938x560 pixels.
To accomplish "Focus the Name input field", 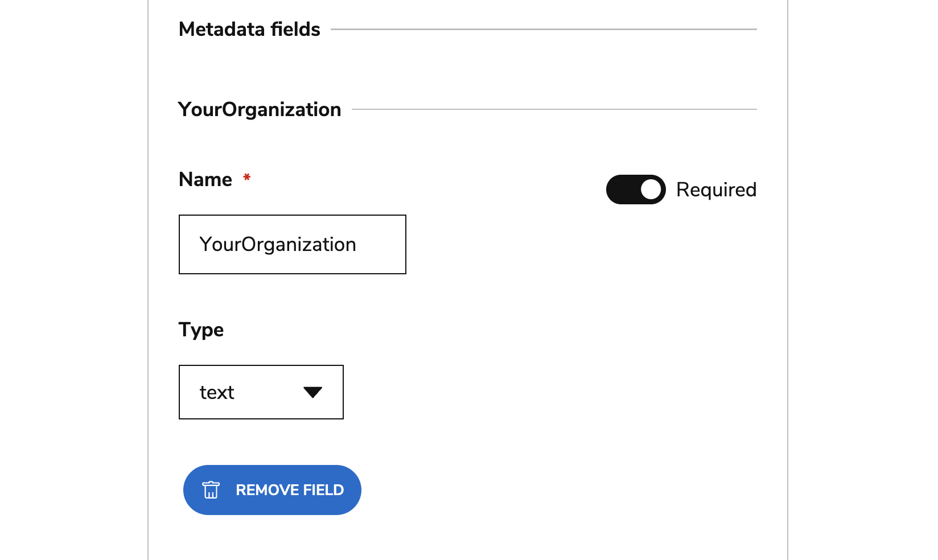I will point(292,244).
